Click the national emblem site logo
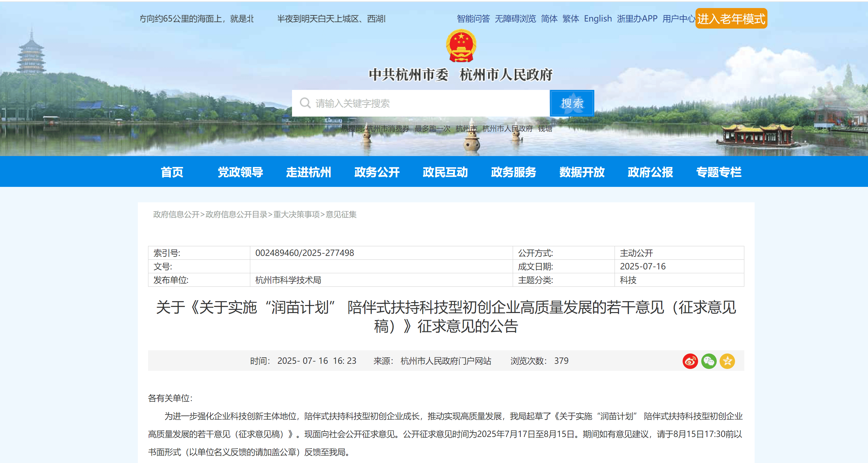 click(461, 47)
